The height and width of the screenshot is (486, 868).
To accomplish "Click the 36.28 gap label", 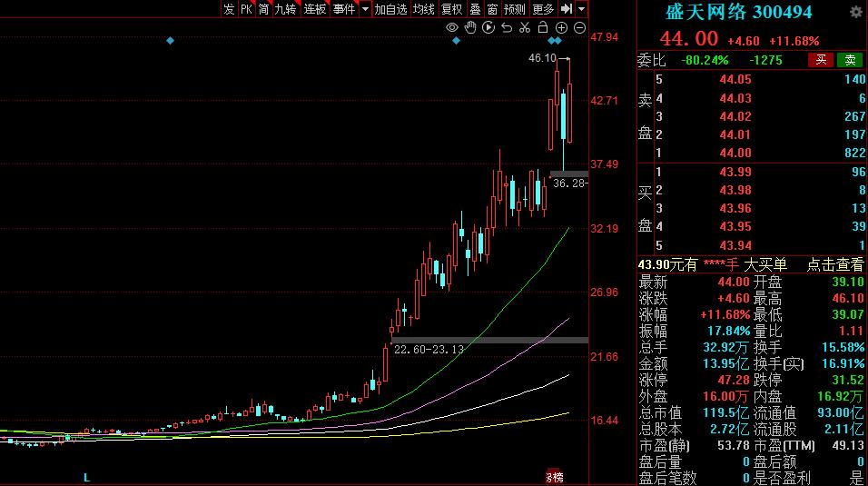I will click(569, 183).
